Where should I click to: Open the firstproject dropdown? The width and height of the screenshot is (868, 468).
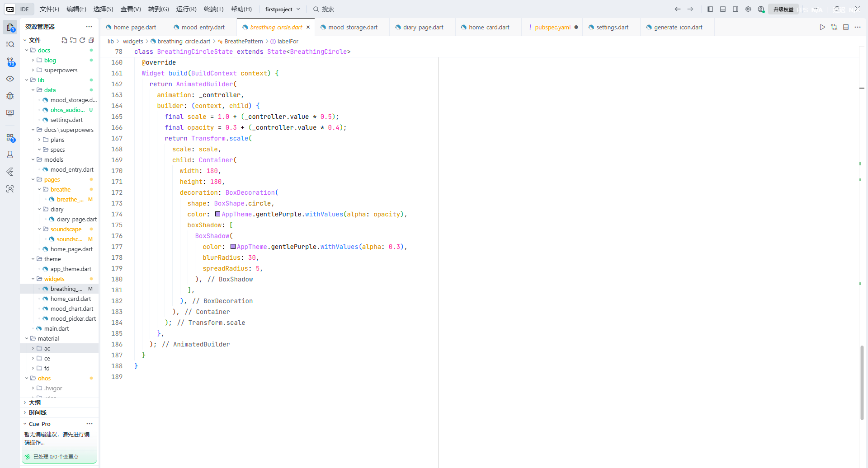283,9
